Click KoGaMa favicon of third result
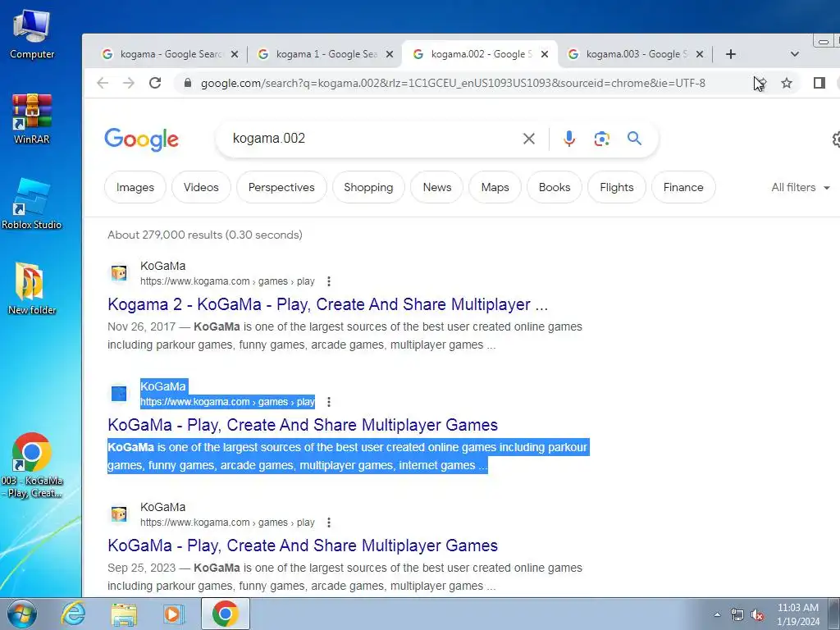840x630 pixels. [119, 514]
